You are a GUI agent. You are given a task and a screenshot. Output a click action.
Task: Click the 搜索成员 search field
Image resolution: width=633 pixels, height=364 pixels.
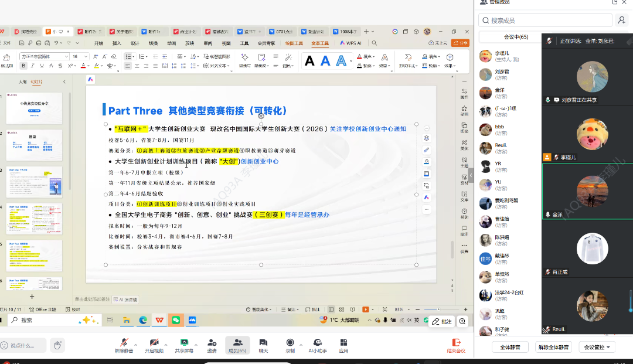tap(546, 20)
